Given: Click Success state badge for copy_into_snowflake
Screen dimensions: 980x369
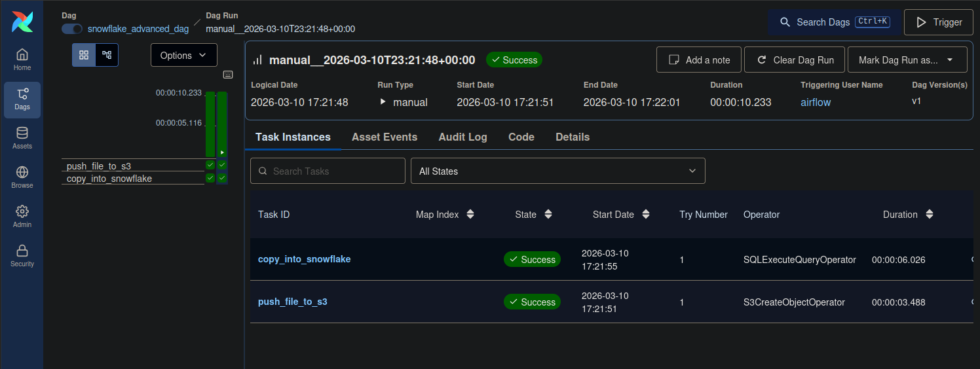Looking at the screenshot, I should (532, 260).
